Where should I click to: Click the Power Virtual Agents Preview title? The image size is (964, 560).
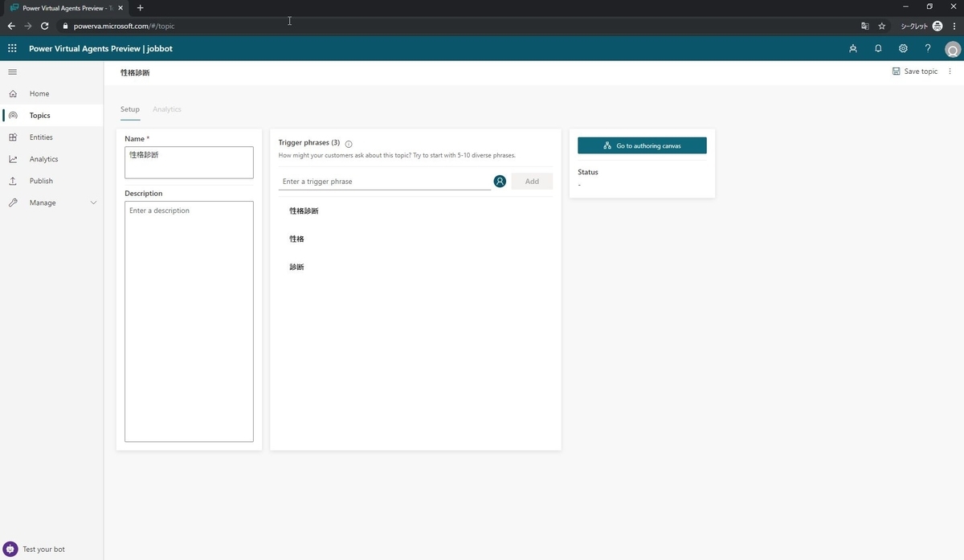click(100, 48)
